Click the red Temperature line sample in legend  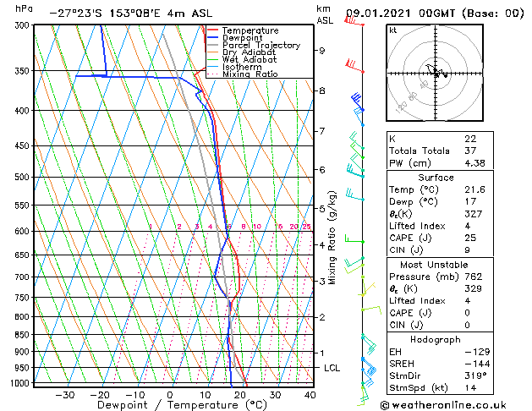[213, 30]
